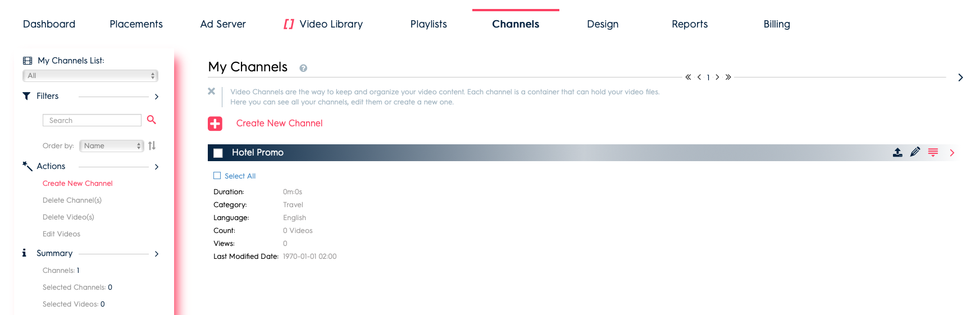Collapse the Summary section chevron
The height and width of the screenshot is (315, 980).
pyautogui.click(x=156, y=254)
